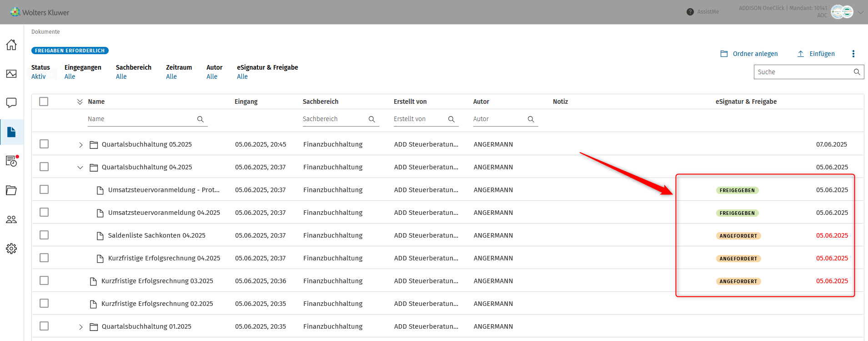The height and width of the screenshot is (341, 868).
Task: Check the Quartalsbuchhaltung 05.2025 row checkbox
Action: tap(44, 144)
